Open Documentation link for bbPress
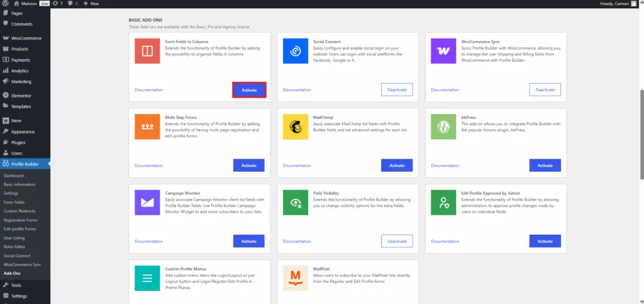 [x=445, y=166]
